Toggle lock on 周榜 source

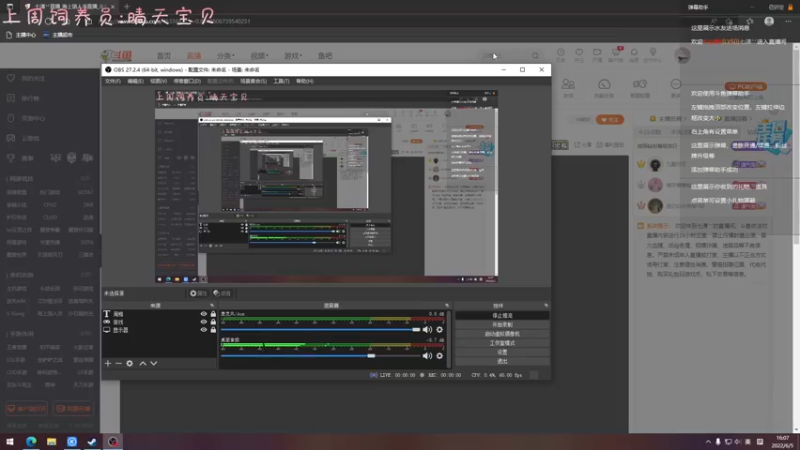pos(213,314)
